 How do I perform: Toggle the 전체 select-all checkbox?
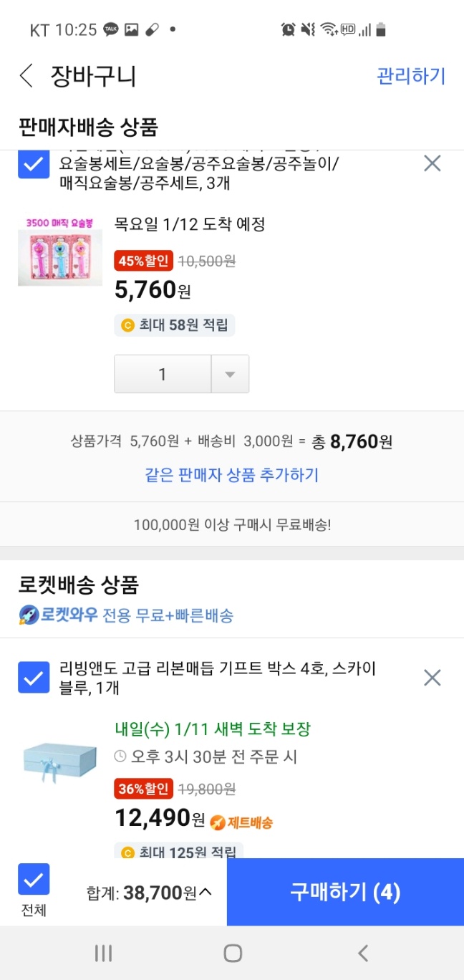[x=34, y=879]
